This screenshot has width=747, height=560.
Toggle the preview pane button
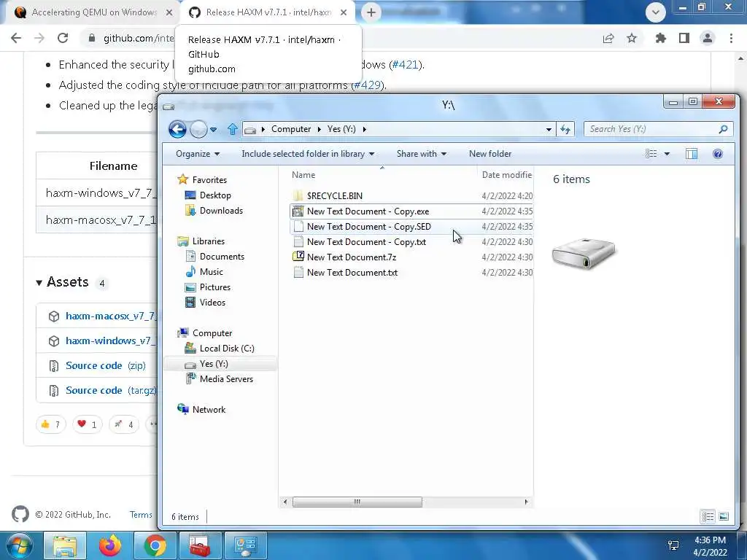pos(692,153)
